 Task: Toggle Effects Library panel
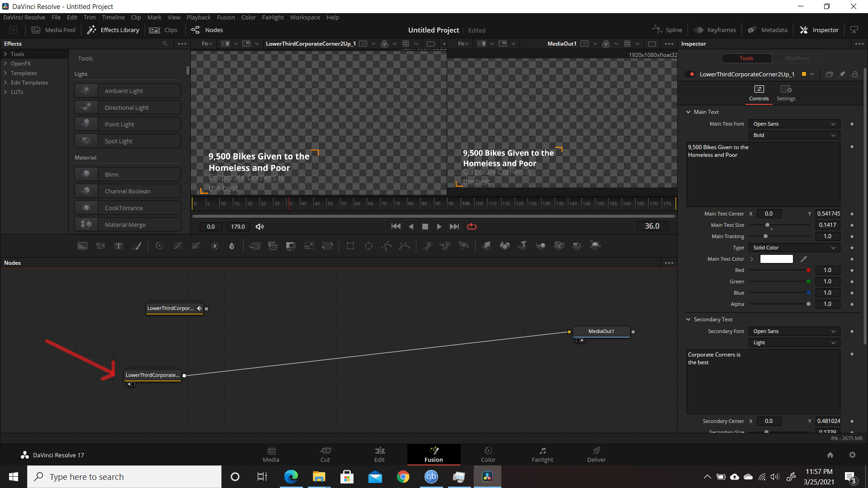[113, 30]
